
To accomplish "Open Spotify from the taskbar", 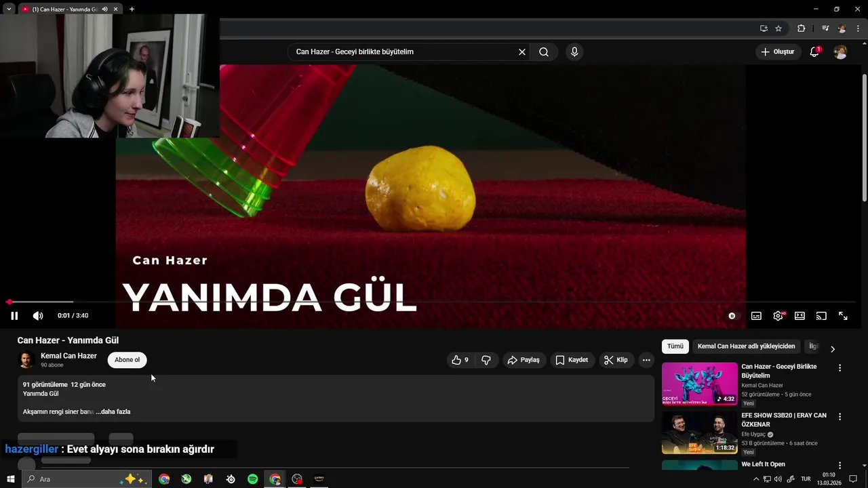I will point(252,479).
